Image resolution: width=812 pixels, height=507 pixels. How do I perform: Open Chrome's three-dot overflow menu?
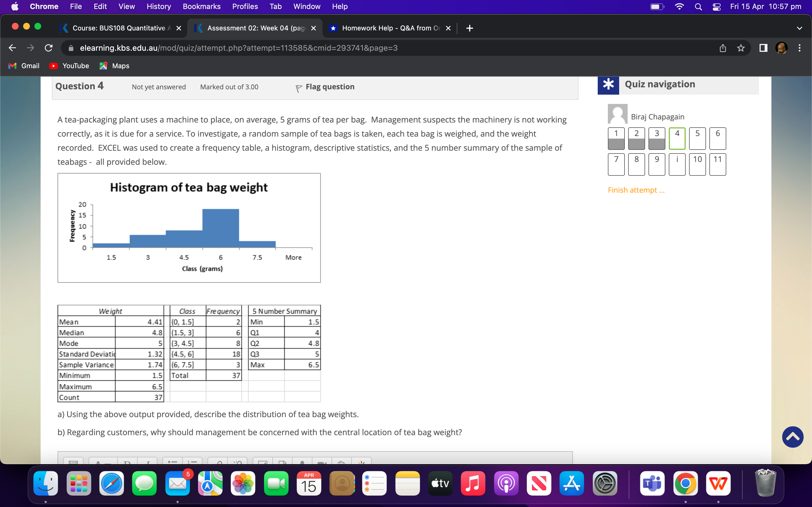click(x=799, y=48)
